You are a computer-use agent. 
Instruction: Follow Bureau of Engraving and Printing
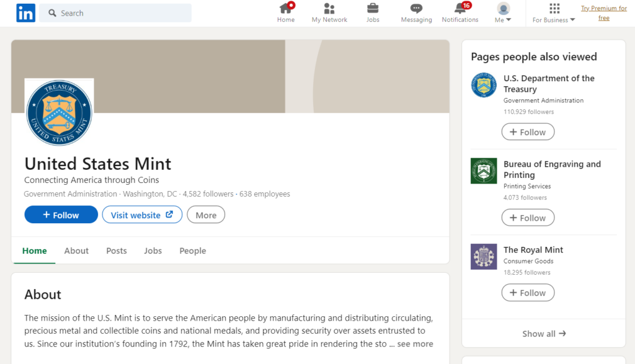(x=528, y=218)
